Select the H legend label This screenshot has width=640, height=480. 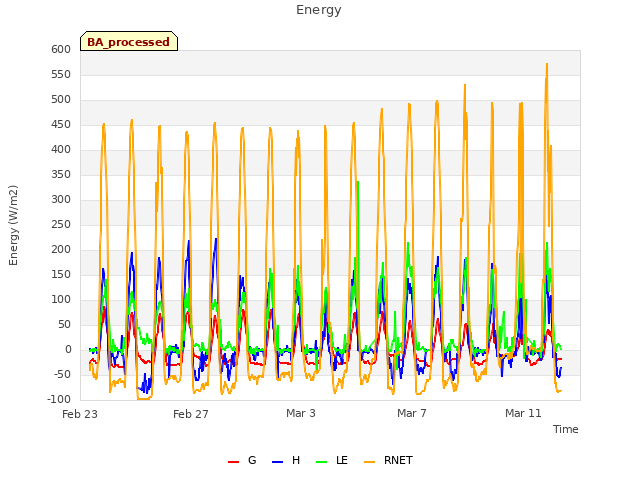point(296,460)
